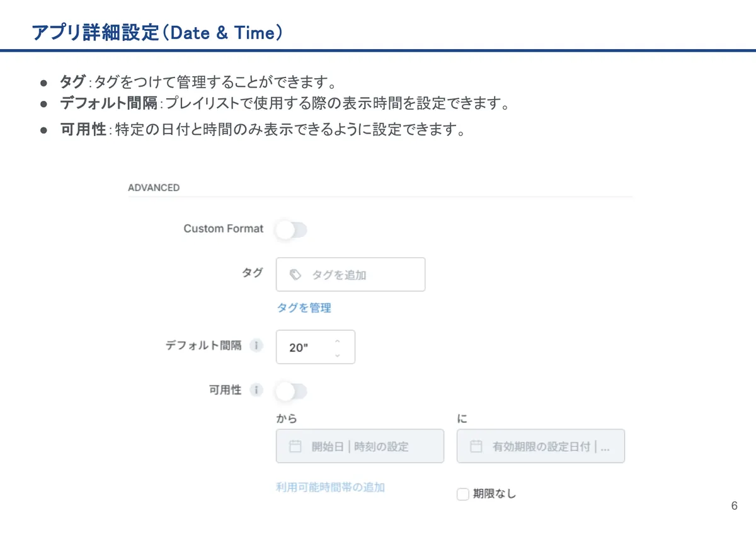The image size is (756, 535).
Task: Click the 可用性 info icon
Action: tap(256, 390)
